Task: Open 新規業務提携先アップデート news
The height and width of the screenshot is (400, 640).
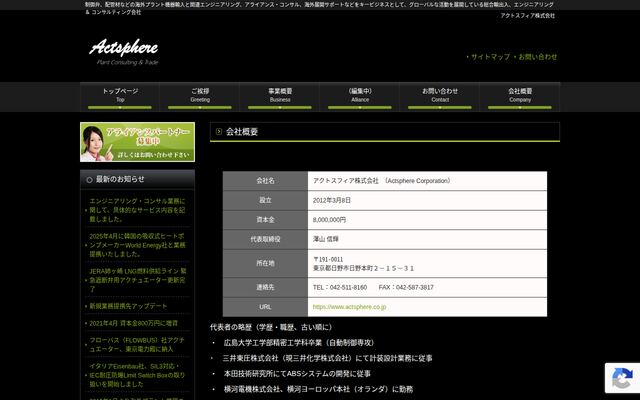Action: 128,306
